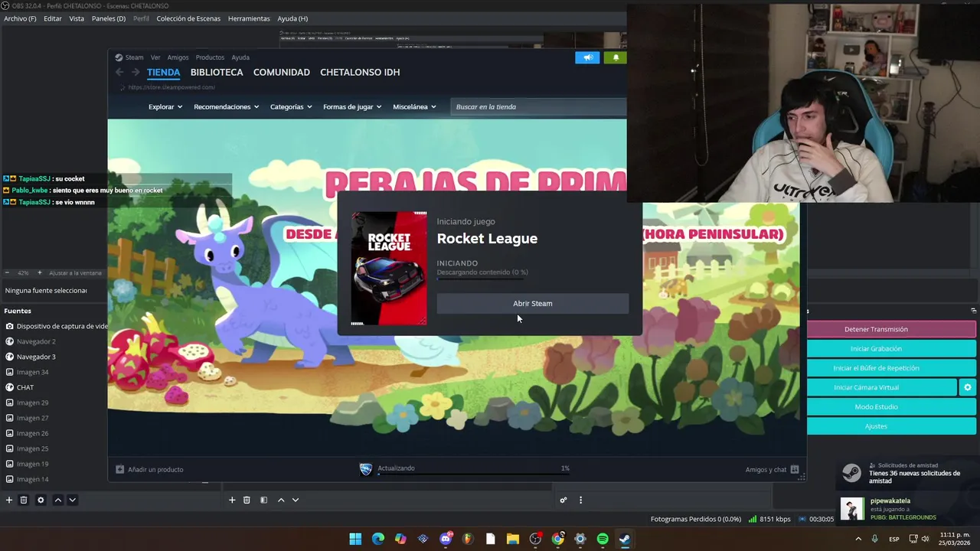Open CHETALONSO IDH profile tab

360,72
